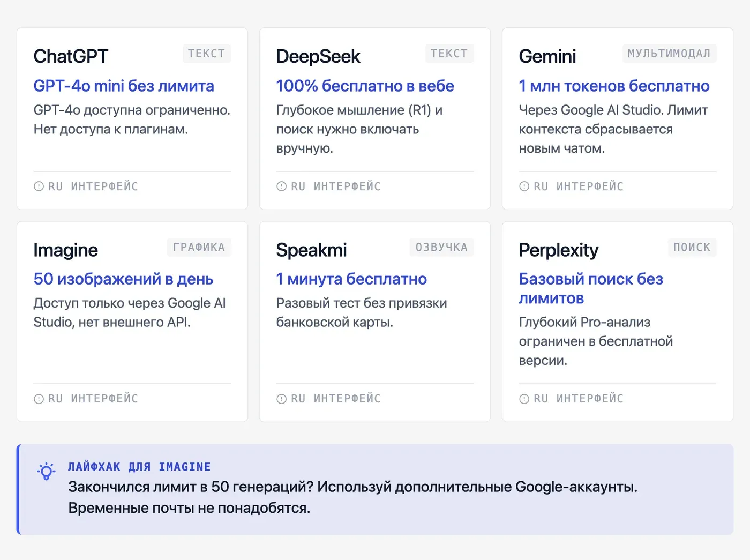
Task: Open the "50 изображений в день" link
Action: tap(123, 279)
